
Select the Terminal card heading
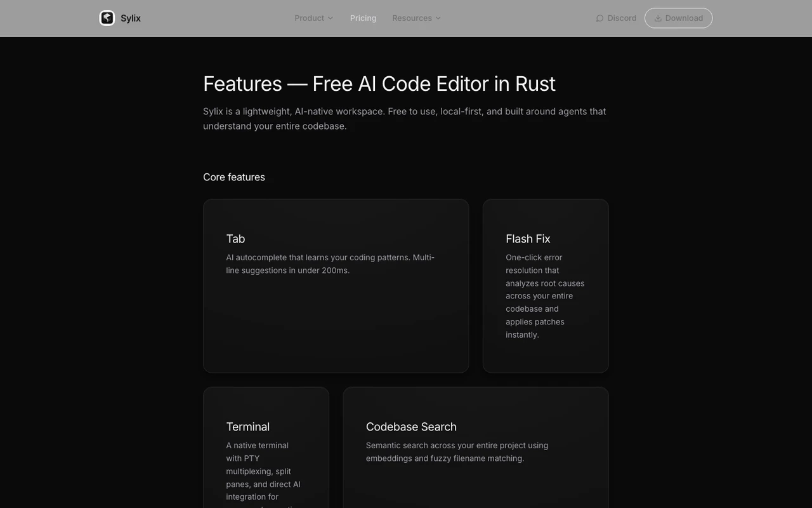pos(248,427)
